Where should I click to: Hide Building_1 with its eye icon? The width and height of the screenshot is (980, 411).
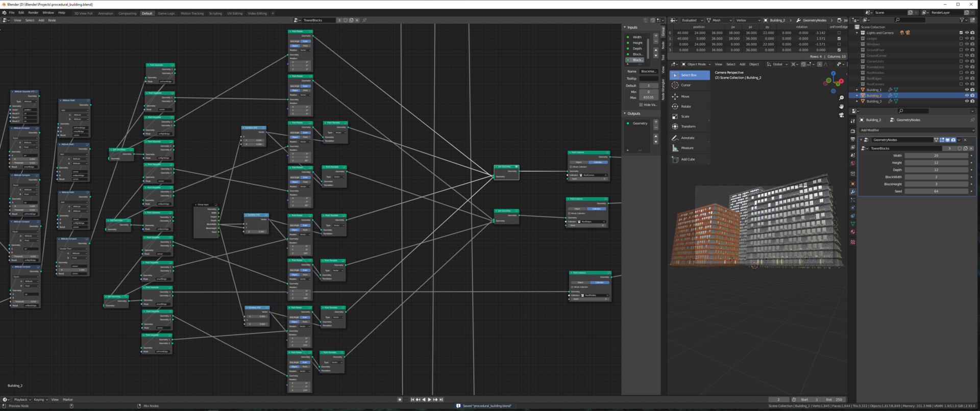click(966, 90)
